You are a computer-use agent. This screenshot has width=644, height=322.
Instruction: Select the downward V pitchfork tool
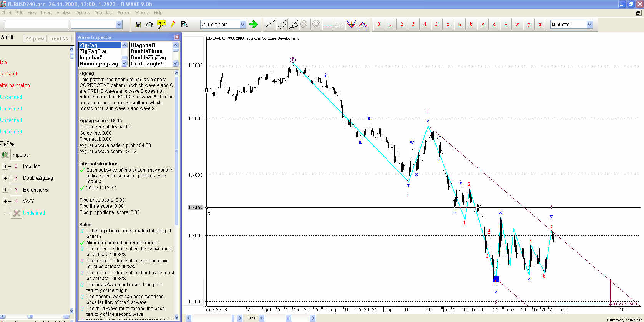point(351,25)
